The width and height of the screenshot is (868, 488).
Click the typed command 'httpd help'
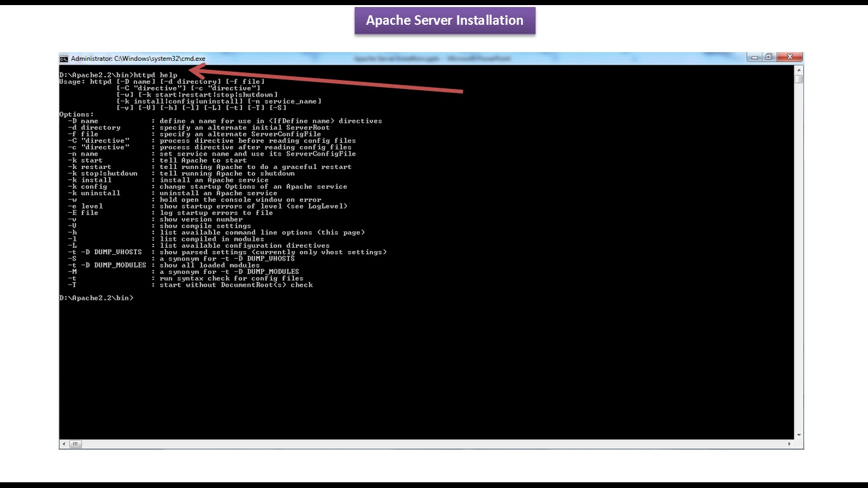coord(156,75)
